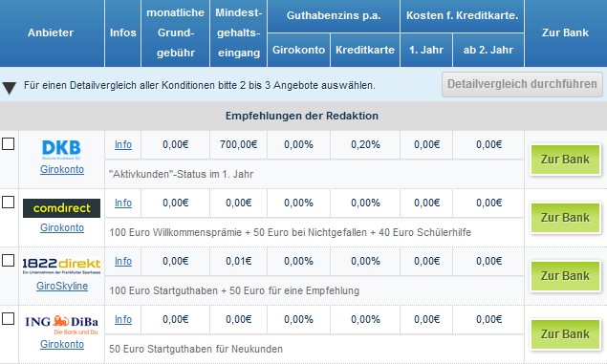The image size is (607, 364).
Task: Click Detailvergleich durchführen button
Action: coord(522,84)
